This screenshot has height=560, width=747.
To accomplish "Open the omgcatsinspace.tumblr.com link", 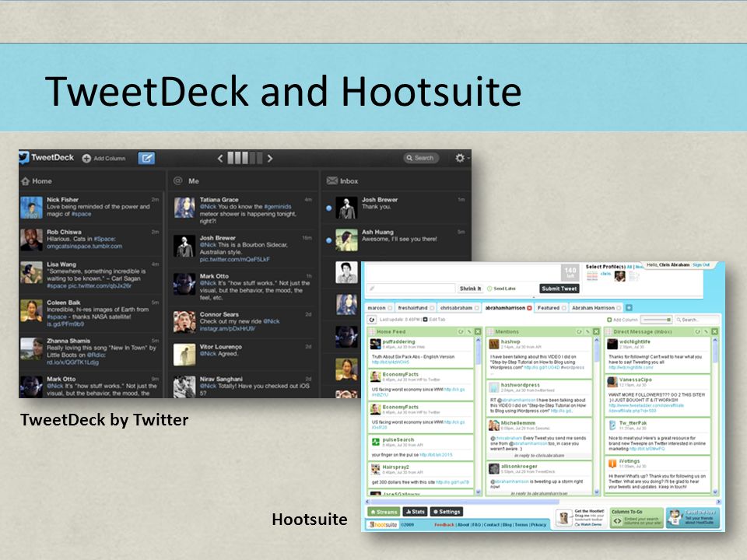I will click(x=84, y=247).
